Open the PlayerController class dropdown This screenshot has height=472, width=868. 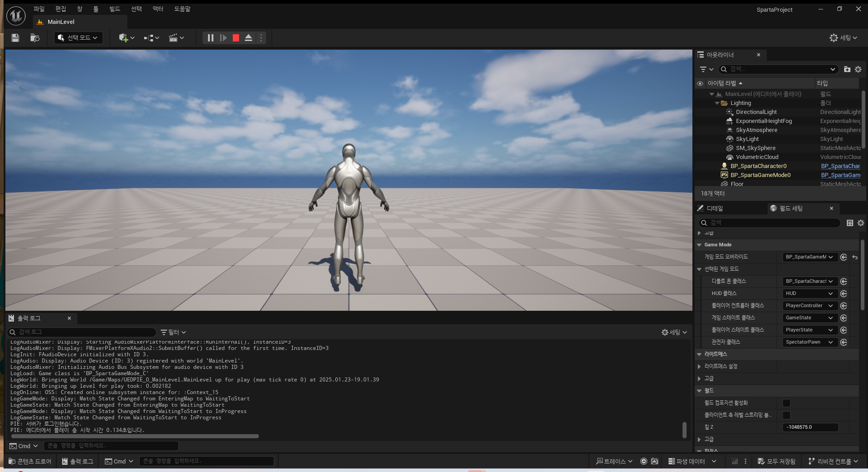coord(809,306)
